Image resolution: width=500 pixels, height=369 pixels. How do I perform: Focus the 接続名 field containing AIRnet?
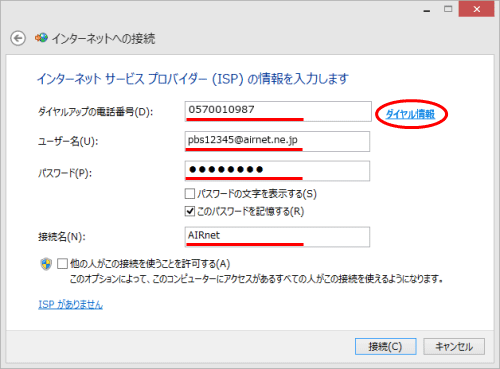pyautogui.click(x=277, y=237)
